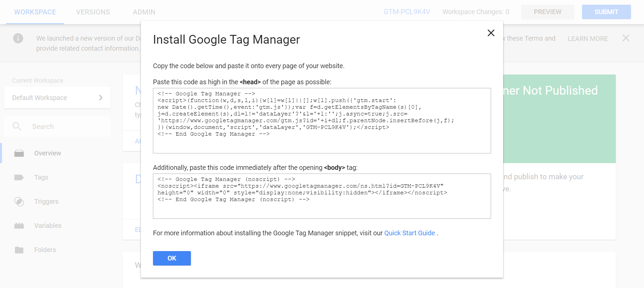This screenshot has width=644, height=288.
Task: Open the Quick Start Guide link
Action: point(410,233)
